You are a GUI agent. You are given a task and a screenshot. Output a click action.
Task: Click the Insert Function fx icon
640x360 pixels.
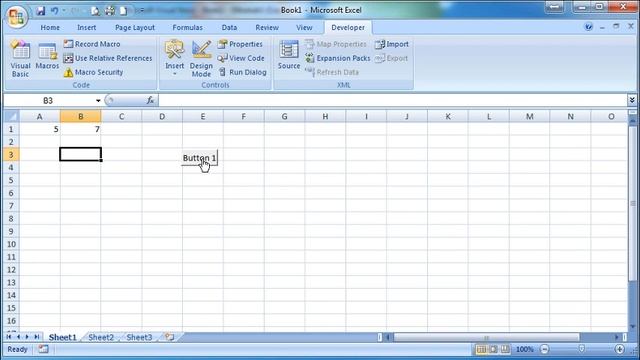click(x=150, y=100)
